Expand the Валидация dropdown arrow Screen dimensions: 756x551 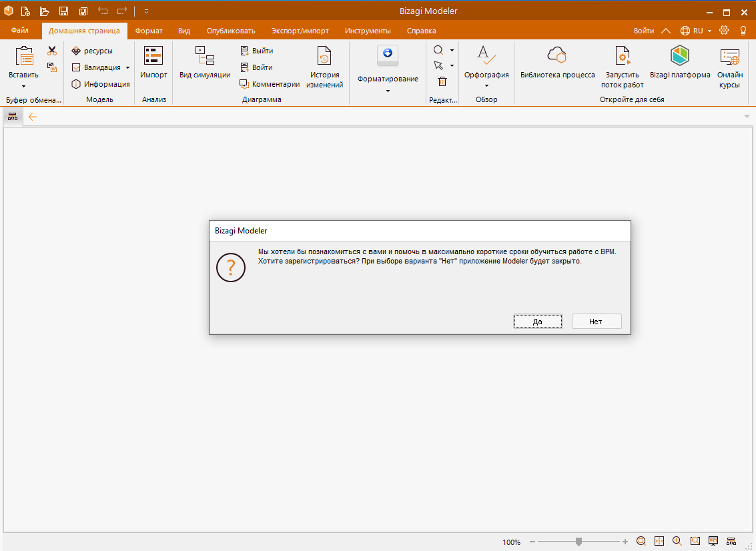coord(127,68)
